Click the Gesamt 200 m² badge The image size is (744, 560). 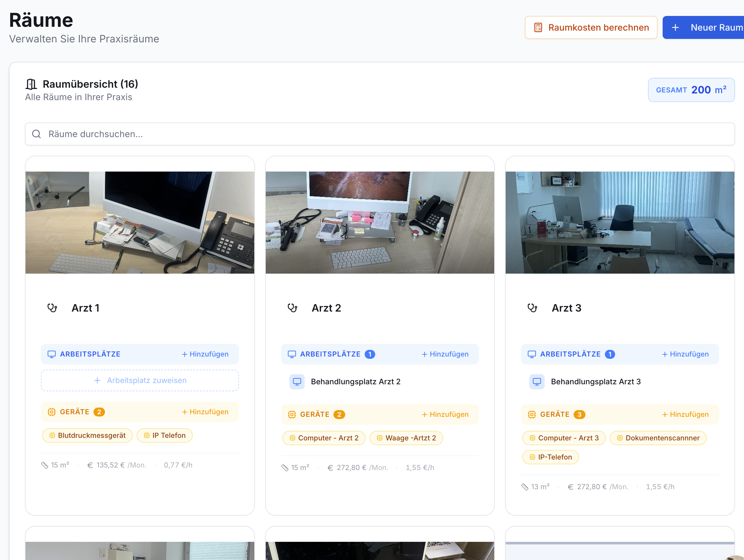691,90
